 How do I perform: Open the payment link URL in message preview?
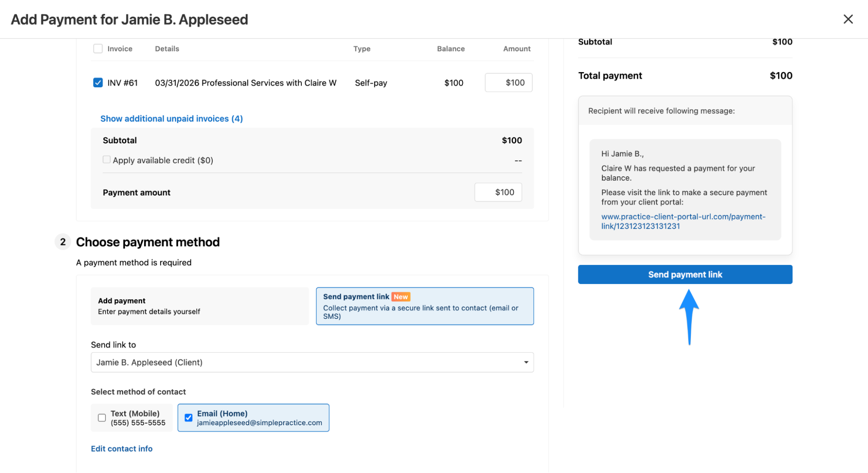pyautogui.click(x=683, y=221)
